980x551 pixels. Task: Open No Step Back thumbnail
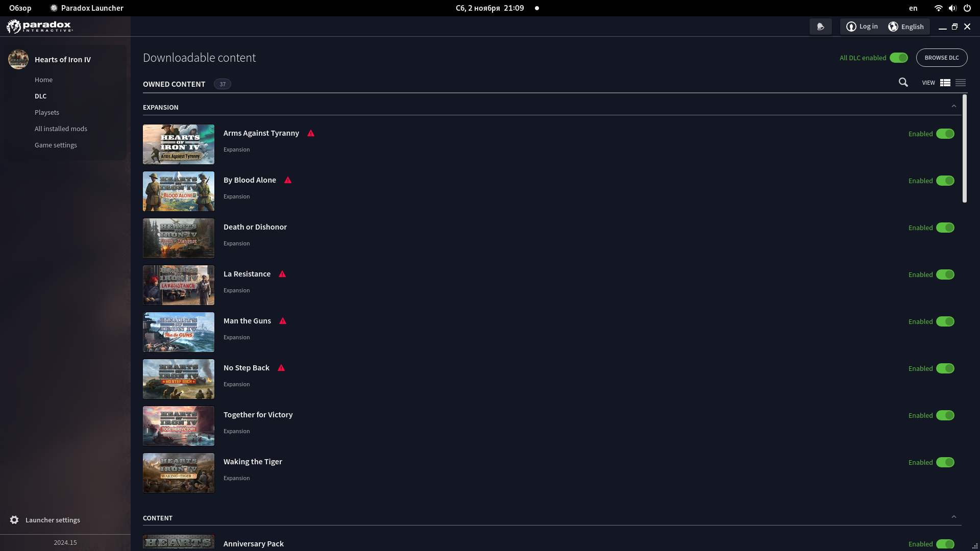[x=179, y=379]
